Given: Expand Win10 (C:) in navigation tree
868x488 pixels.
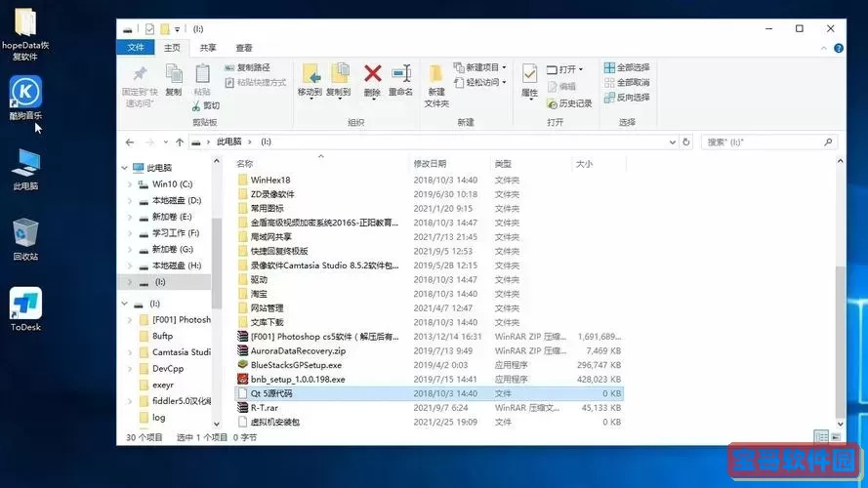Looking at the screenshot, I should tap(130, 184).
